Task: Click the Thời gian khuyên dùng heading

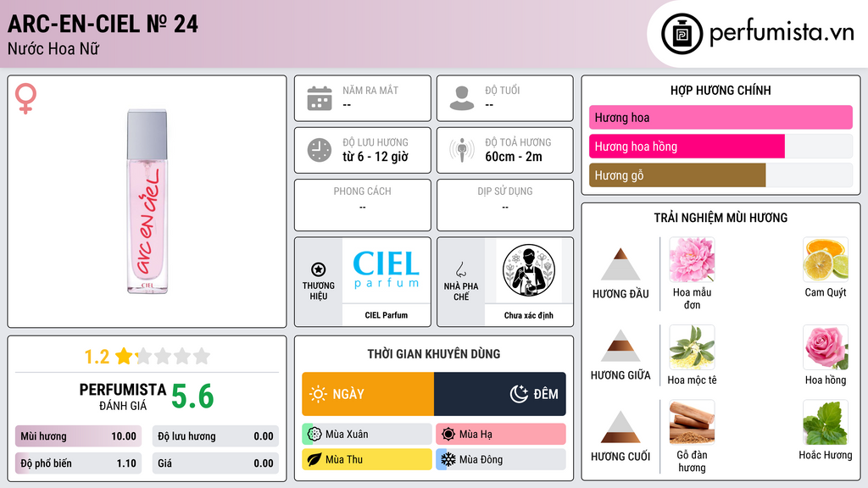Action: tap(434, 353)
